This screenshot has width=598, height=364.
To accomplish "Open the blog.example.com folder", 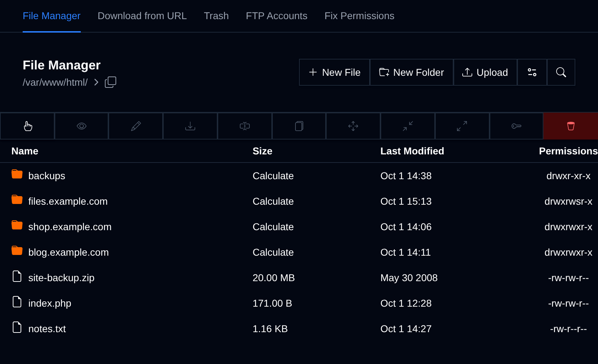I will (68, 252).
